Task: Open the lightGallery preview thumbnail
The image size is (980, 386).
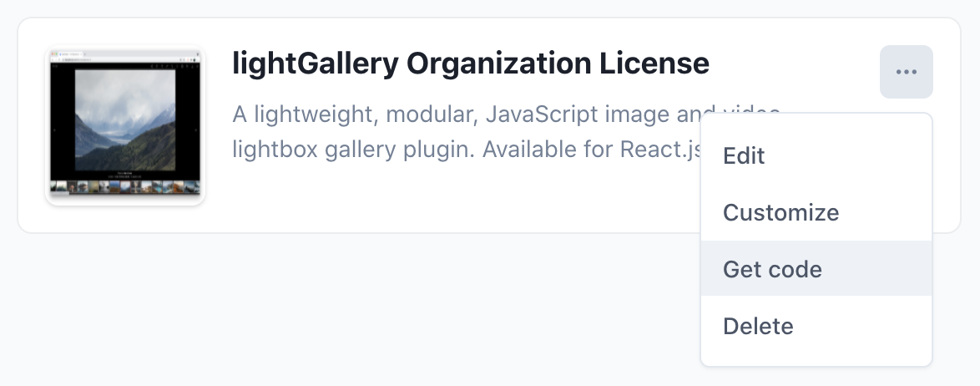Action: coord(125,125)
